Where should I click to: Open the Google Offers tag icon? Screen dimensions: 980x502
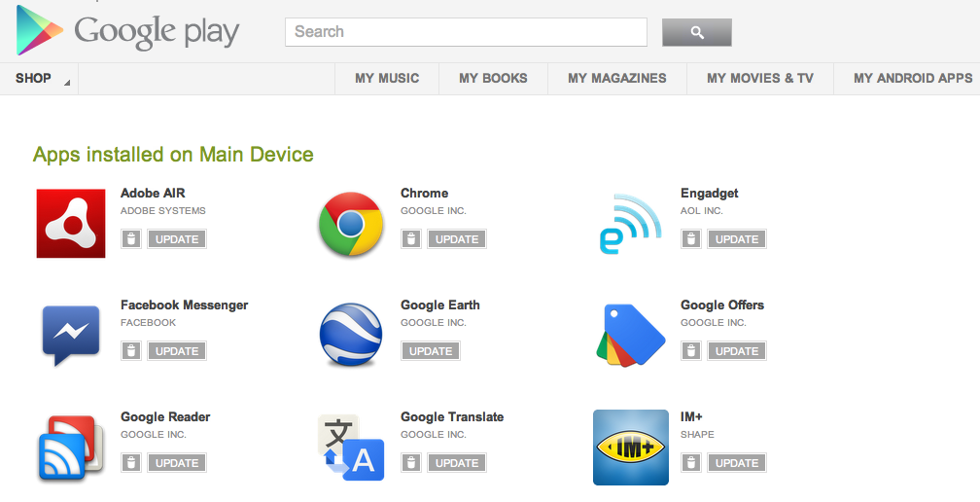click(x=630, y=336)
